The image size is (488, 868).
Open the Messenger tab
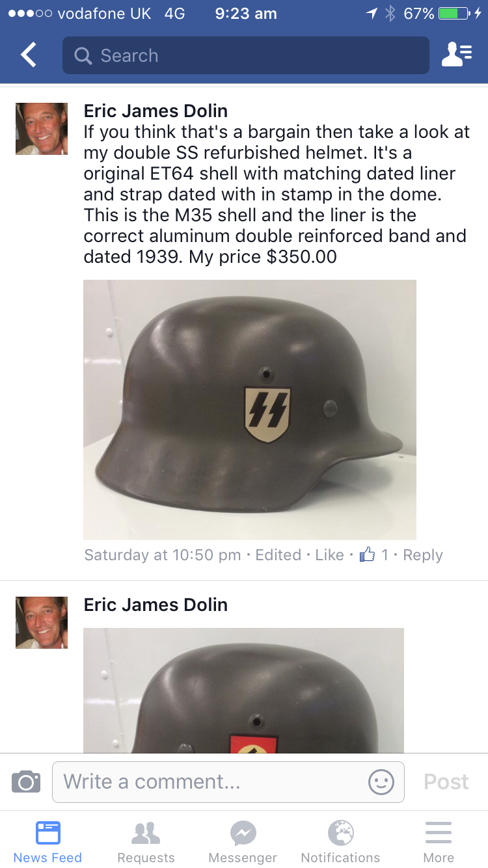click(x=243, y=841)
